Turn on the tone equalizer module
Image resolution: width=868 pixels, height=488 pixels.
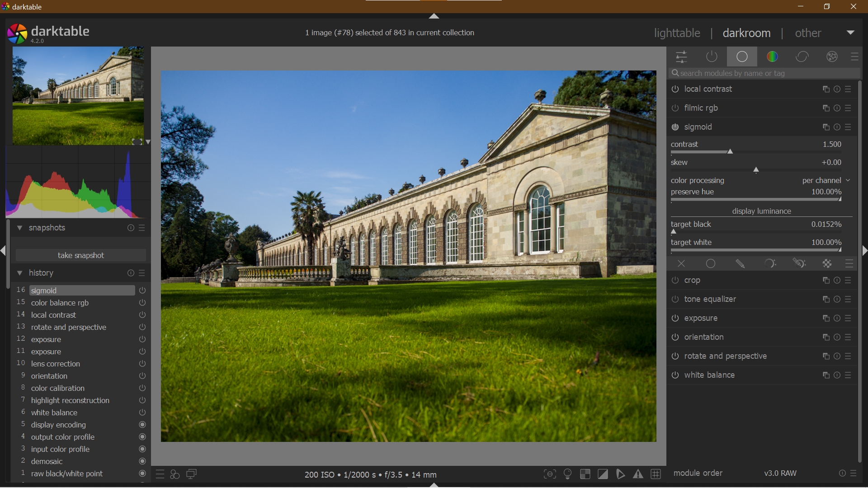click(675, 299)
